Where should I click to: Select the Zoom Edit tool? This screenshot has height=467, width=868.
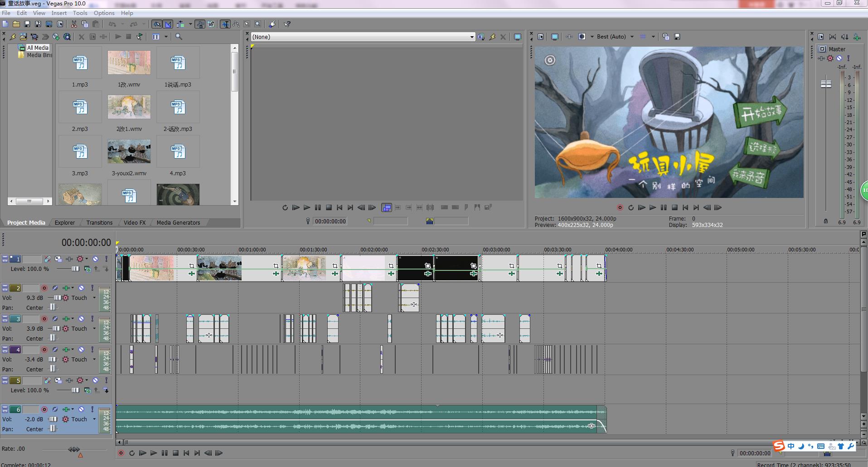258,24
